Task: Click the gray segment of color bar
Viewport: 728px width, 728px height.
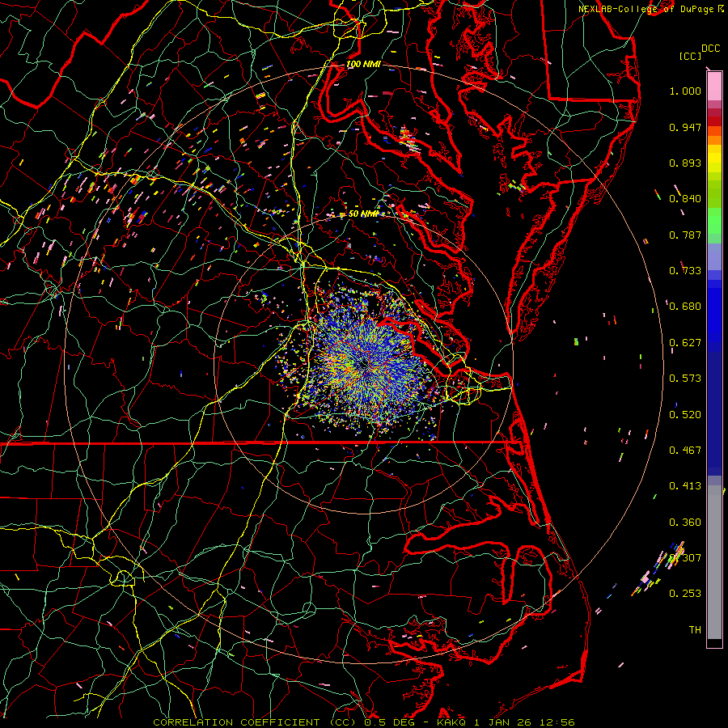Action: [714, 562]
